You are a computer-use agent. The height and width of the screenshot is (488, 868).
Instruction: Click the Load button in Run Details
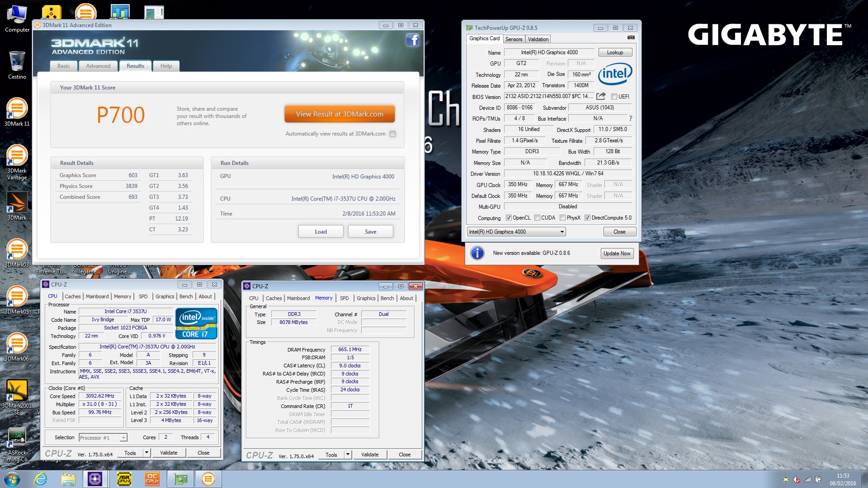point(321,232)
